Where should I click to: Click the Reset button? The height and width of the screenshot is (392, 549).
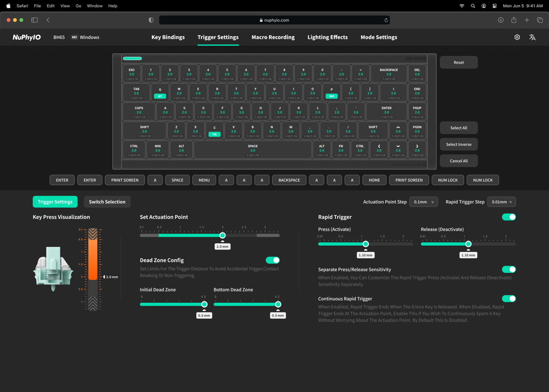pos(458,63)
